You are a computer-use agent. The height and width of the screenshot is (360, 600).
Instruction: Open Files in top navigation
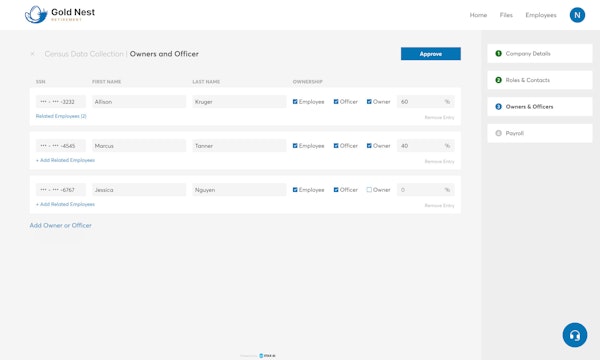[506, 15]
